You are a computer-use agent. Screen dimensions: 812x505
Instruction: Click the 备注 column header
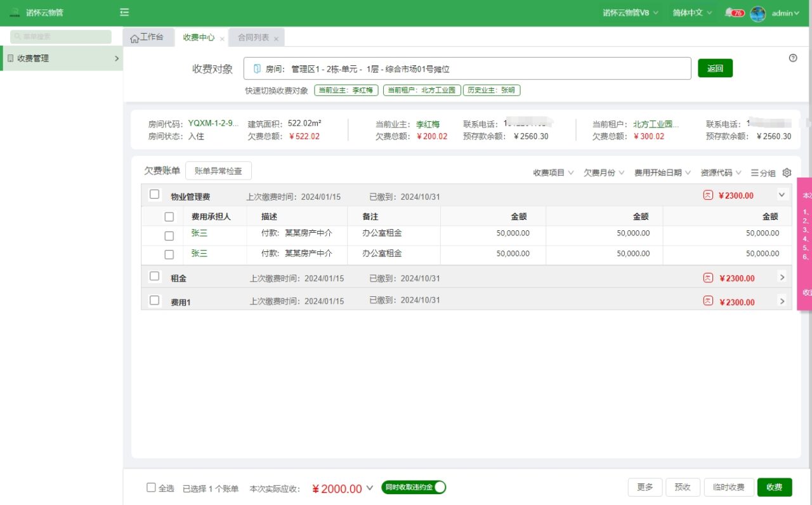(x=370, y=216)
